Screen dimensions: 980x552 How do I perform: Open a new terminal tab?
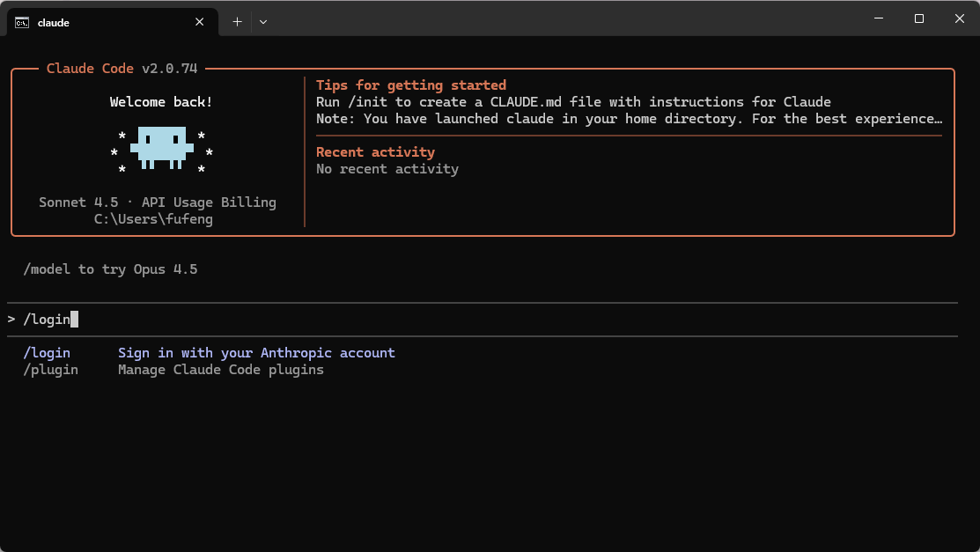pos(237,22)
